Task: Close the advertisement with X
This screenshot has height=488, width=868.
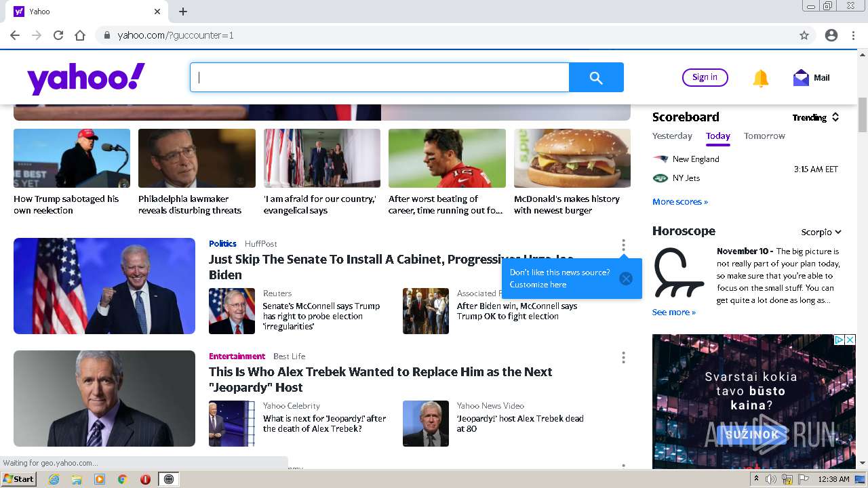Action: click(x=850, y=340)
